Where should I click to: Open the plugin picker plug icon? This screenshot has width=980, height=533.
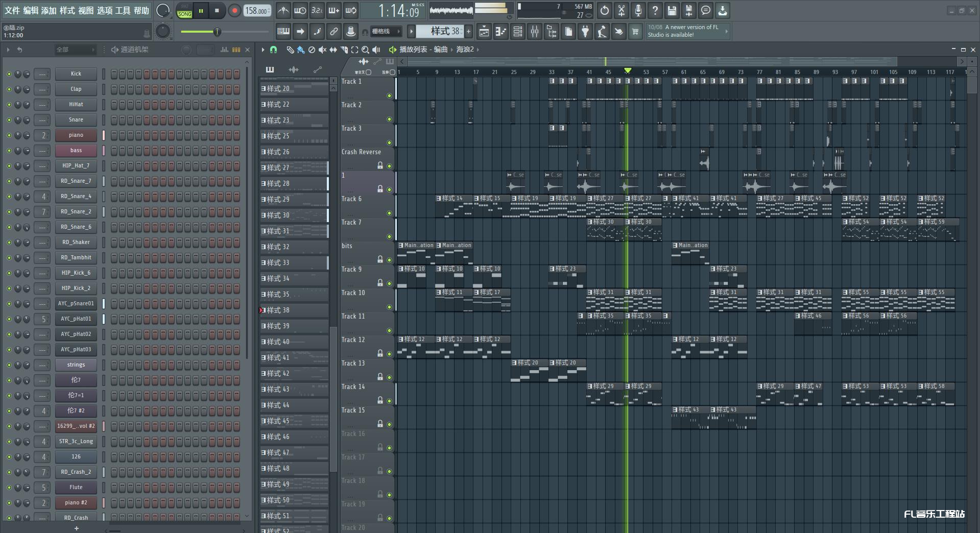pos(585,32)
